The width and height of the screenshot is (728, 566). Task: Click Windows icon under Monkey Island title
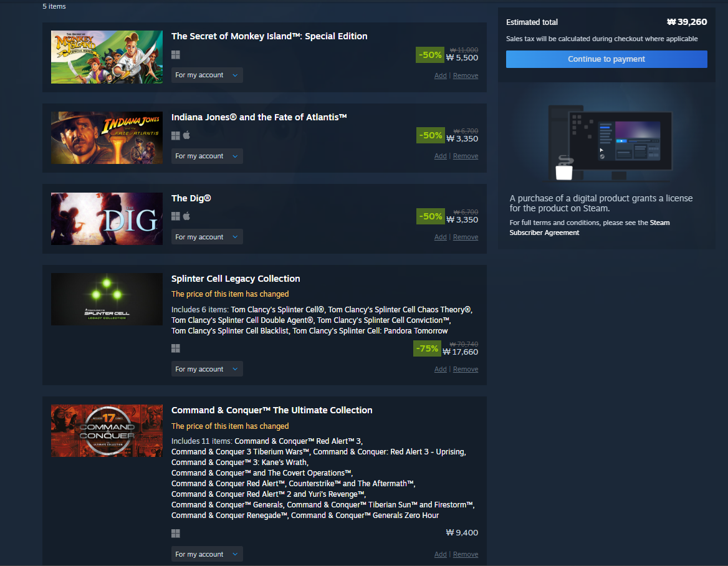(x=176, y=55)
